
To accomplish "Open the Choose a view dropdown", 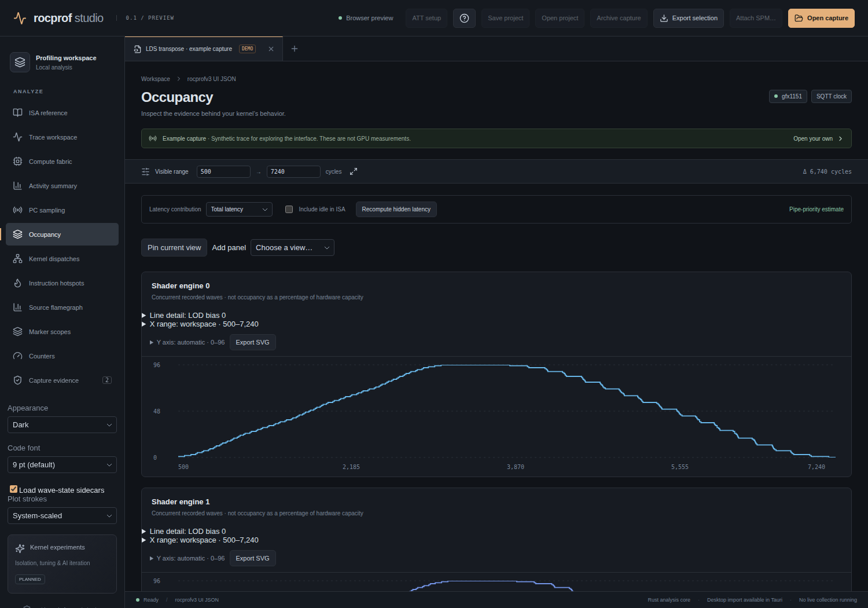I will coord(292,248).
